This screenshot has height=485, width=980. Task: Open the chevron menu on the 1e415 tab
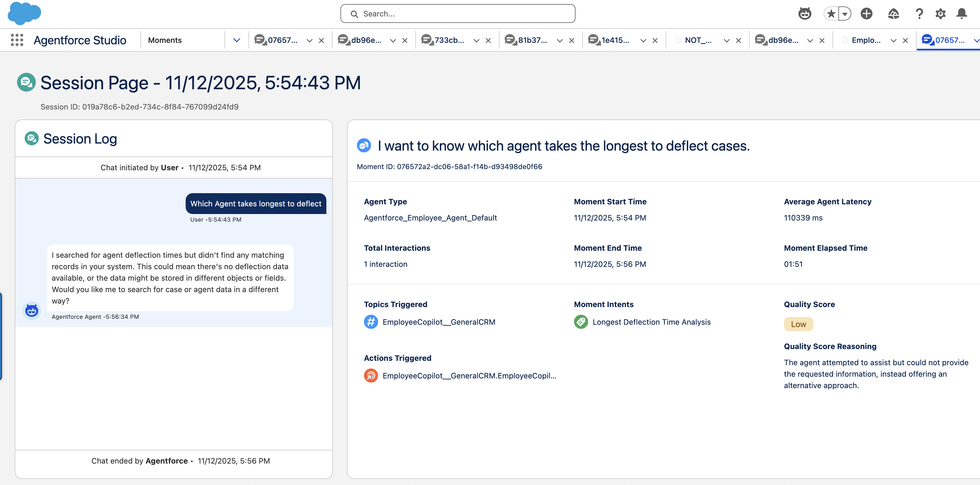pos(643,40)
